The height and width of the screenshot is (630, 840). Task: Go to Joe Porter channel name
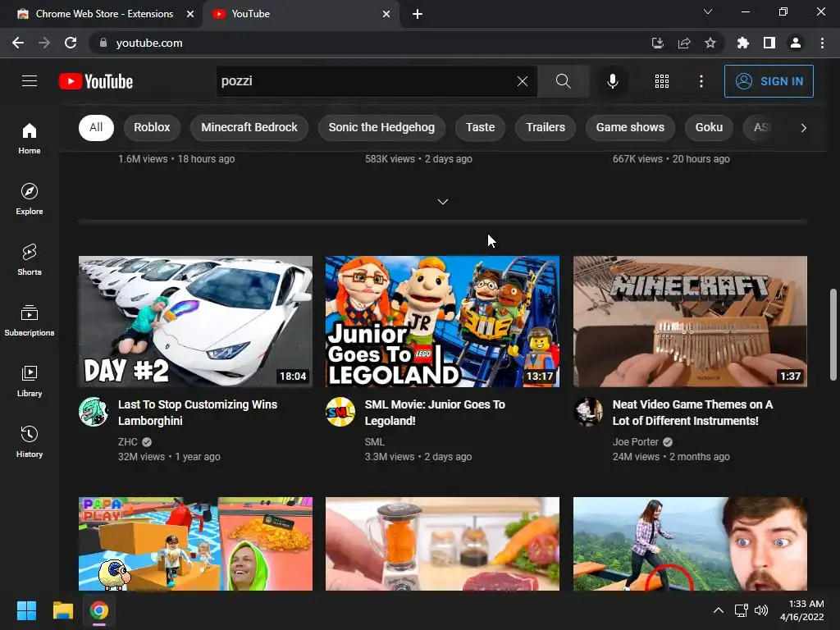click(x=636, y=442)
